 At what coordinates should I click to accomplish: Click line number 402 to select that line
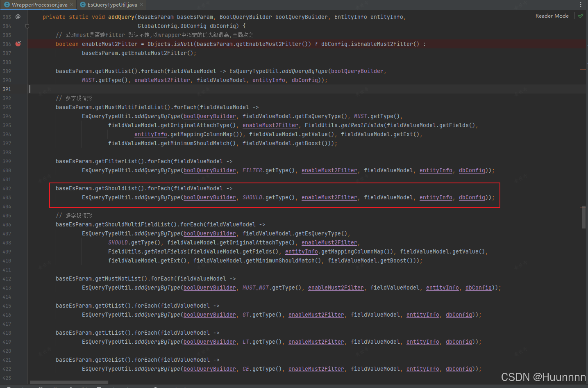click(x=7, y=188)
